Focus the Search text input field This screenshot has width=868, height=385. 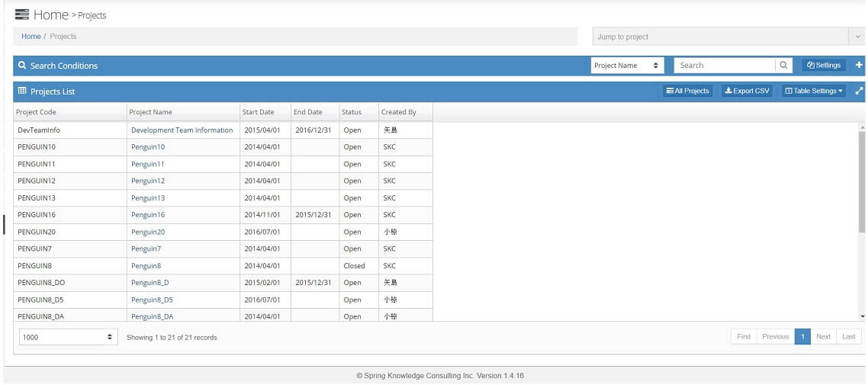point(725,66)
